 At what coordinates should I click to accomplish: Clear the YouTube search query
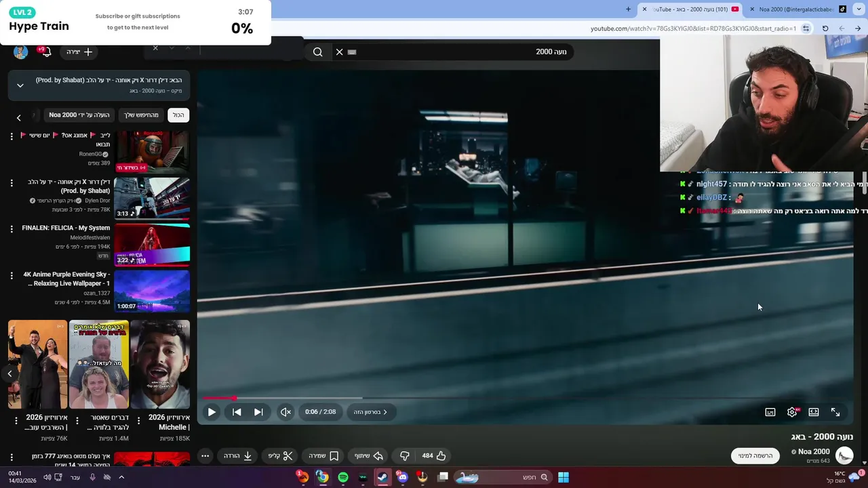click(x=340, y=52)
